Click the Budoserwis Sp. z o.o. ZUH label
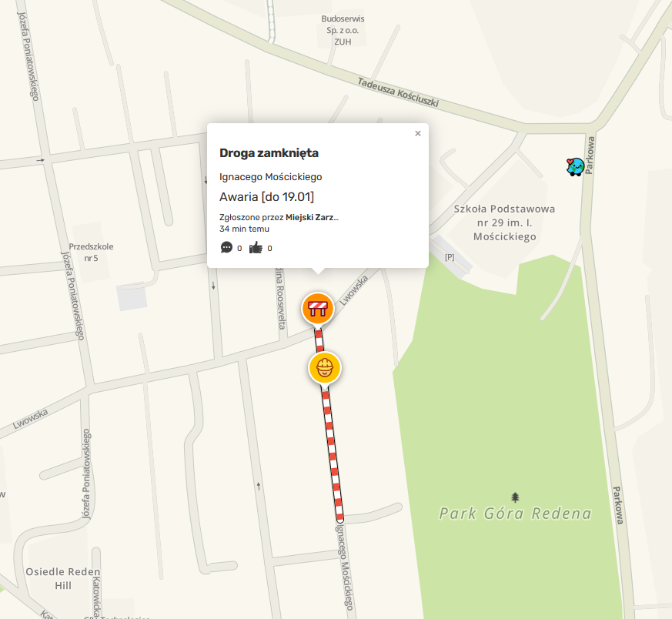Screen dimensions: 672x619 point(343,30)
